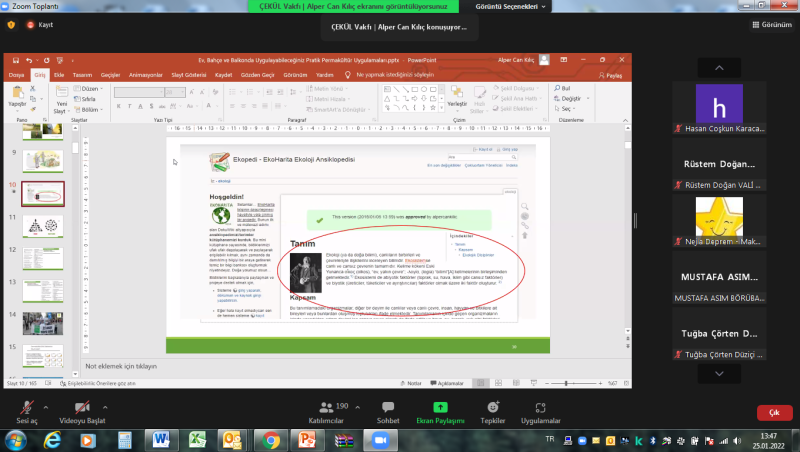Select Hasan Coşkun participant video tile
The image size is (800, 452).
[x=717, y=109]
